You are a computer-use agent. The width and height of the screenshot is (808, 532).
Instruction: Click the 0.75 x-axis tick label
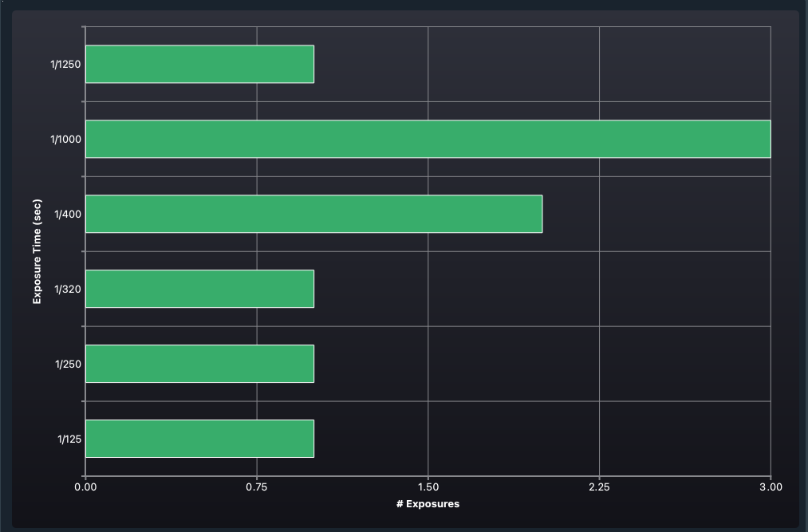point(257,487)
